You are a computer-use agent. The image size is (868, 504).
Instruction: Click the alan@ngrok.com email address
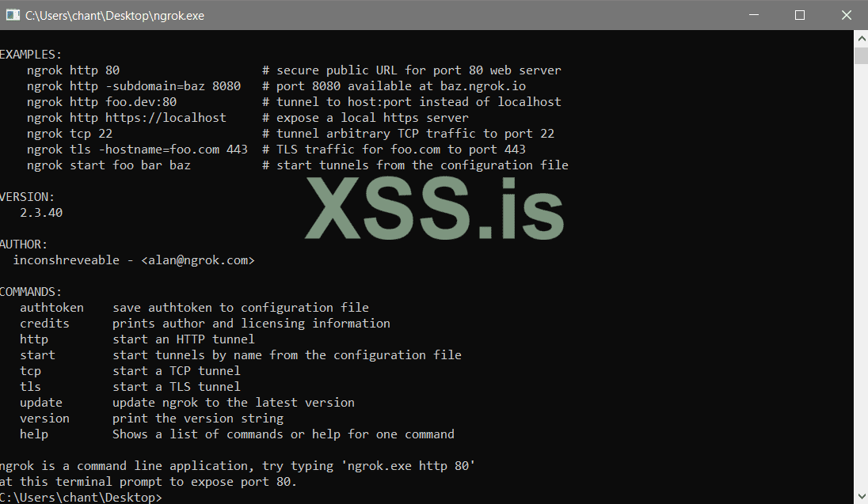(198, 260)
